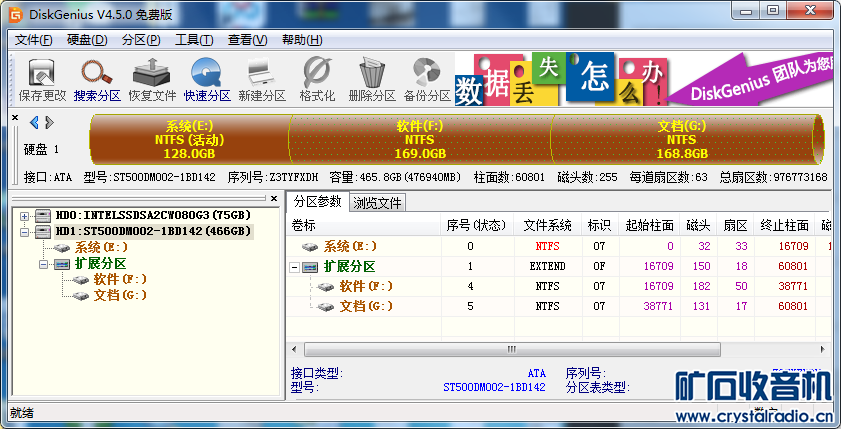841x429 pixels.
Task: Click the DiskGenius app icon in title bar
Action: (16, 14)
